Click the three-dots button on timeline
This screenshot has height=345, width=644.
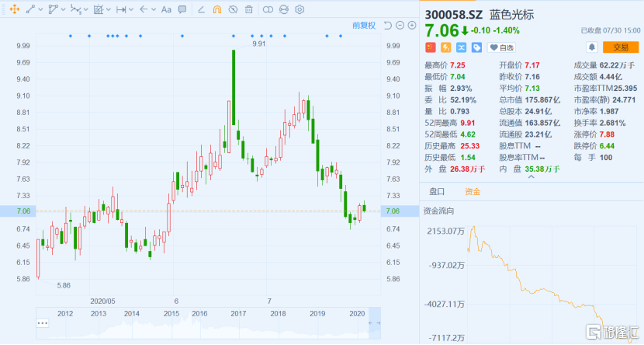[x=43, y=323]
